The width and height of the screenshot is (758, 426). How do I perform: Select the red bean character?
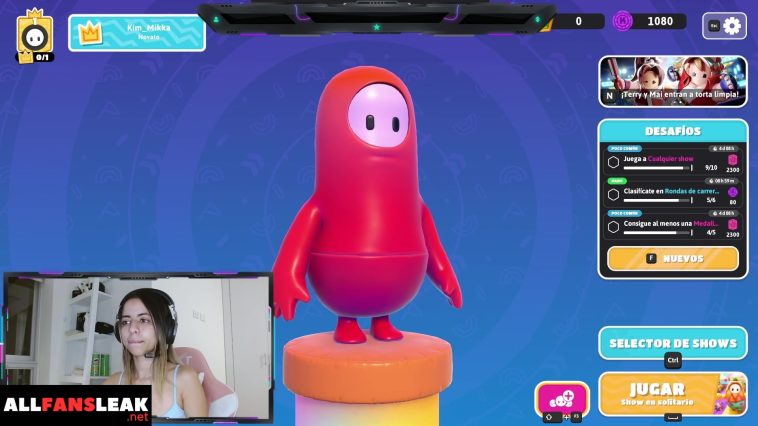click(x=364, y=200)
